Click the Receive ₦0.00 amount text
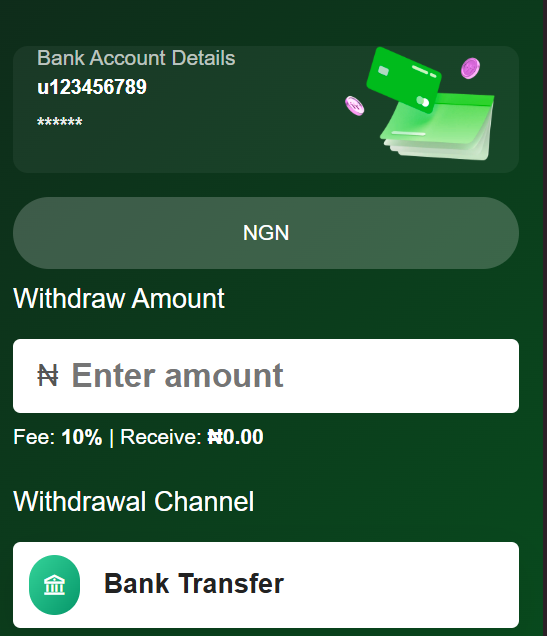Viewport: 547px width, 636px height. pyautogui.click(x=192, y=437)
